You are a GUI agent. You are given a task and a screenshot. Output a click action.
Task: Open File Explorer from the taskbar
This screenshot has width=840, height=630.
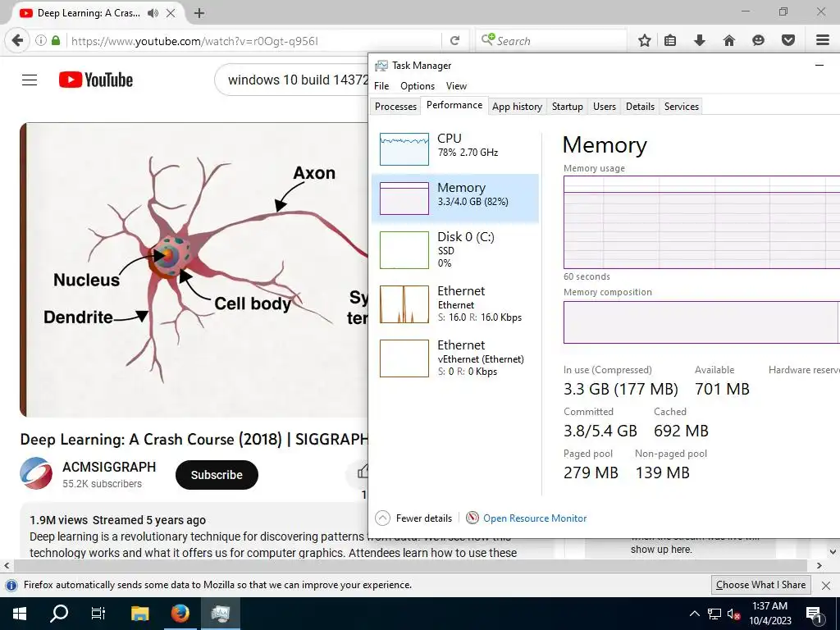click(139, 614)
